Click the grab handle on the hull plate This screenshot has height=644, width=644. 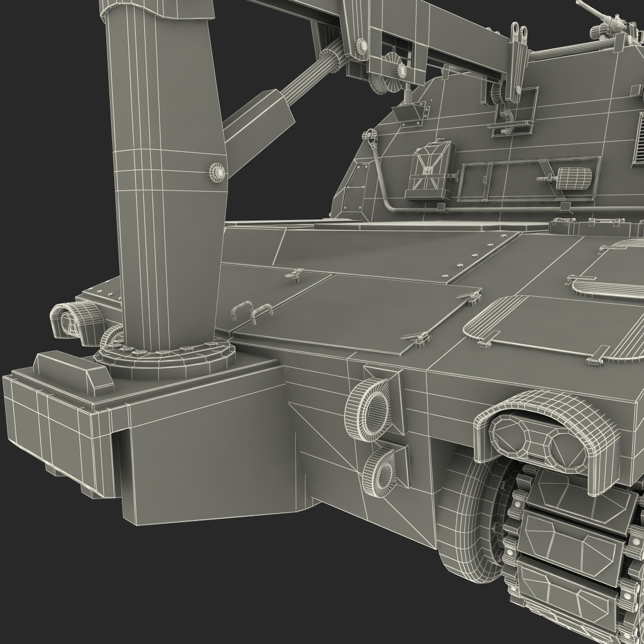[252, 311]
